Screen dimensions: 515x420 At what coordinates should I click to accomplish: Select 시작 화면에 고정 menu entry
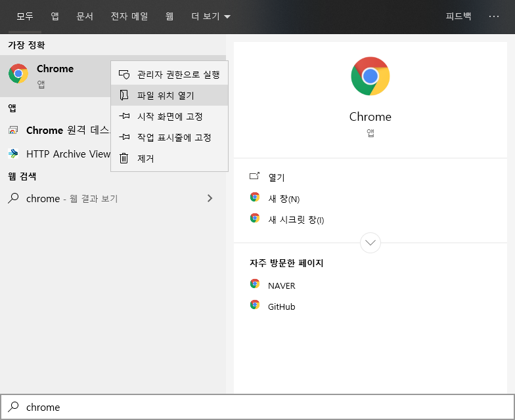point(169,117)
